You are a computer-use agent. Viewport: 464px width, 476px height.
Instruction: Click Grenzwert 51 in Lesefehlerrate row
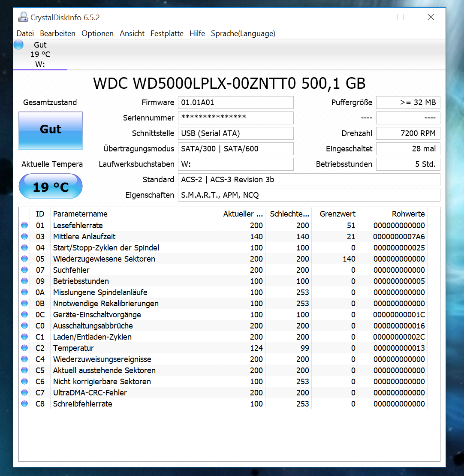coord(351,225)
